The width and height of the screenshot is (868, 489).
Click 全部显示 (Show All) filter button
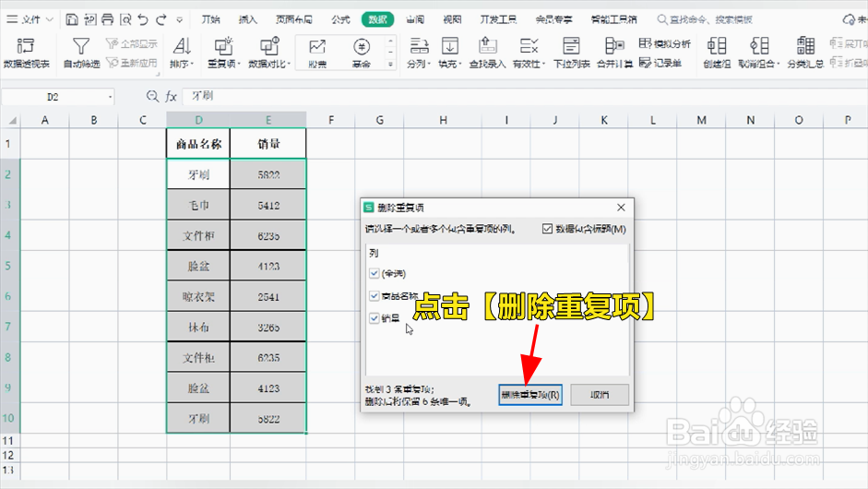pos(132,43)
